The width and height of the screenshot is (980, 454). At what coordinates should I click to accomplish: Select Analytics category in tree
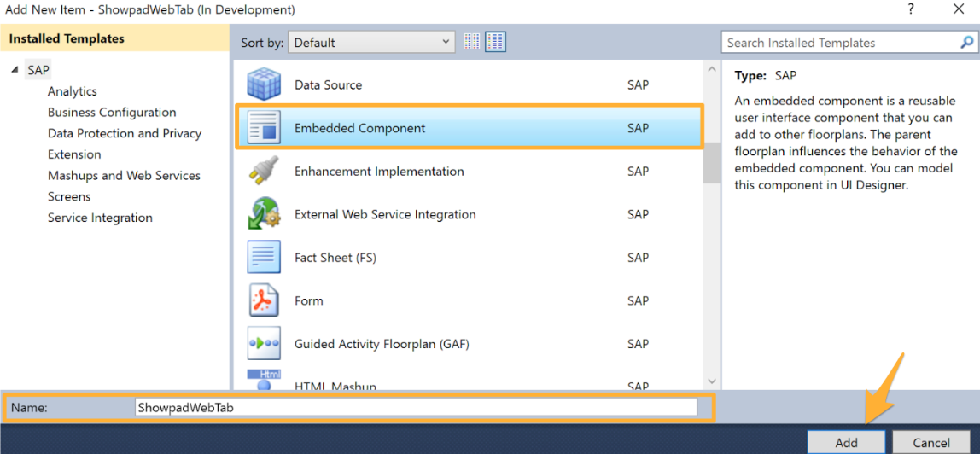73,91
